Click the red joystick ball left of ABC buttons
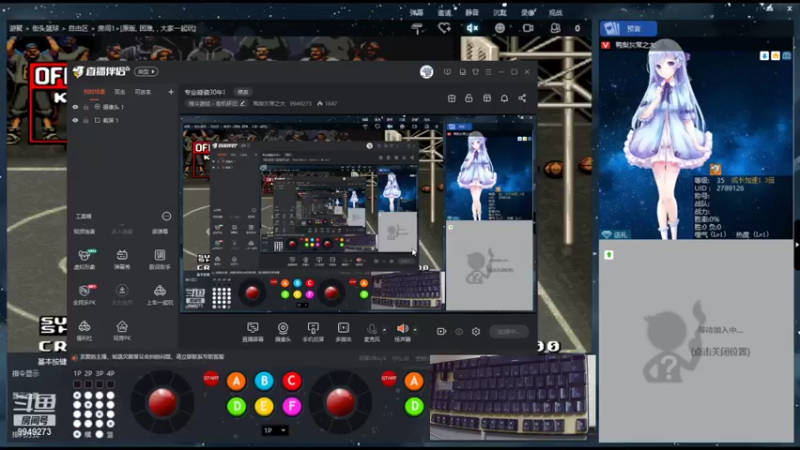The height and width of the screenshot is (450, 800). 162,402
